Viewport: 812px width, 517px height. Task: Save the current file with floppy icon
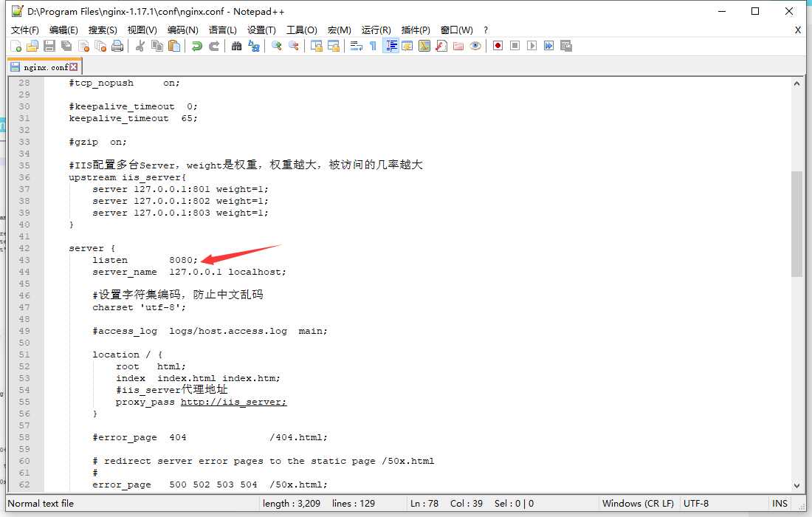click(49, 46)
